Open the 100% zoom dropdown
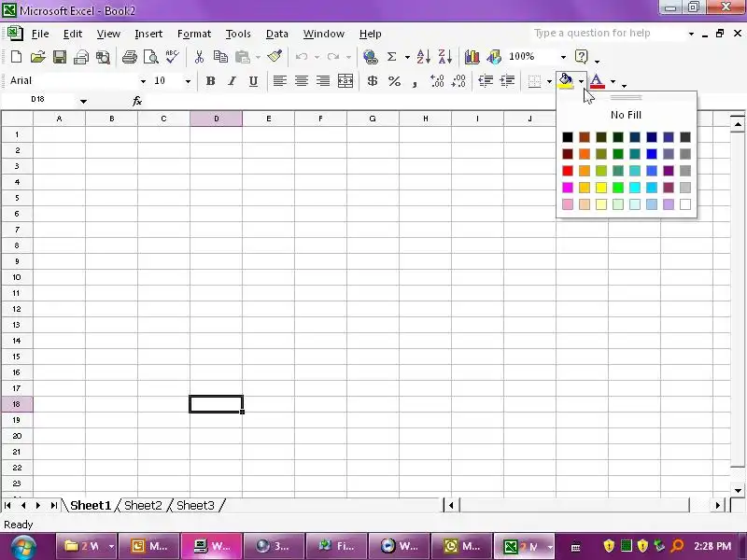Viewport: 747px width, 560px height. click(563, 57)
